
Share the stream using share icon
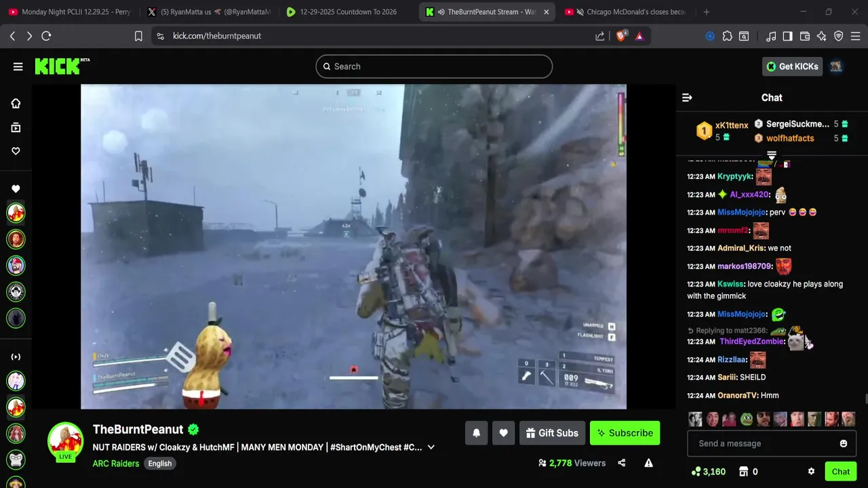621,463
